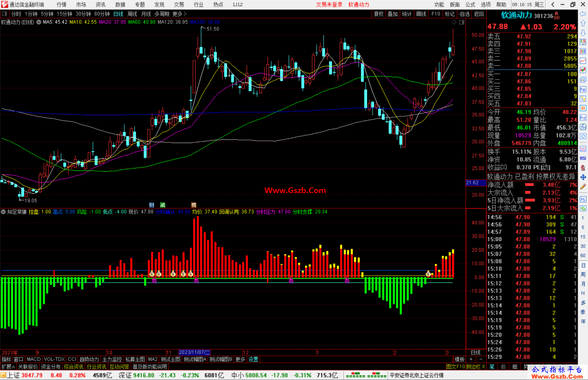Select the pencil drawing tool icon
Image resolution: width=588 pixels, height=380 pixels.
[x=583, y=187]
